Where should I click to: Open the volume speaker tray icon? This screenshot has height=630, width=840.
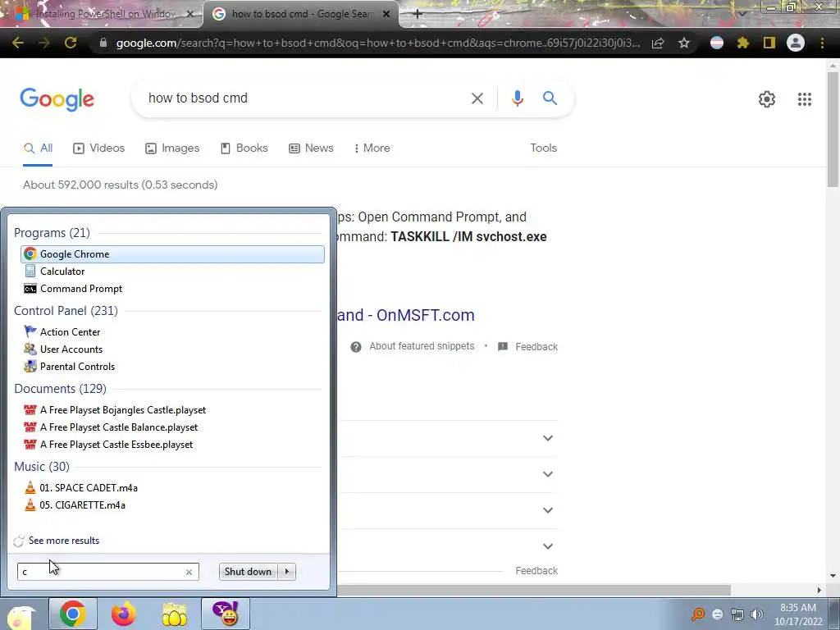click(757, 614)
